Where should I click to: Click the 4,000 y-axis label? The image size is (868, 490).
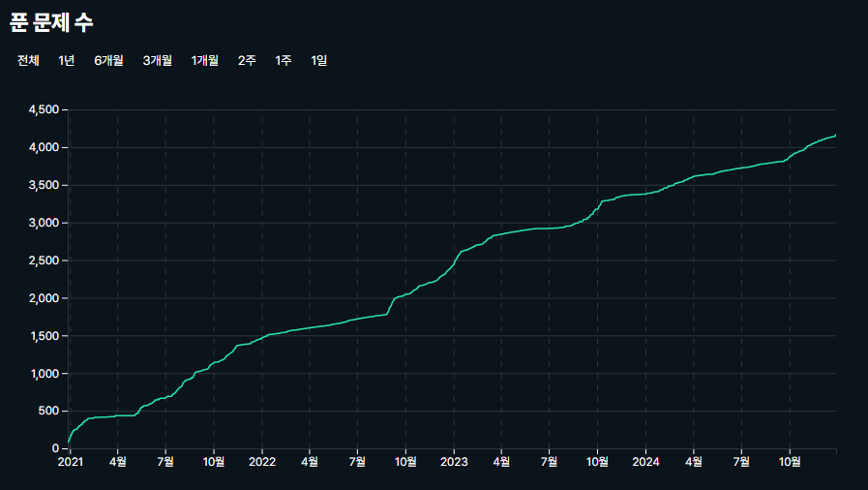click(x=44, y=147)
